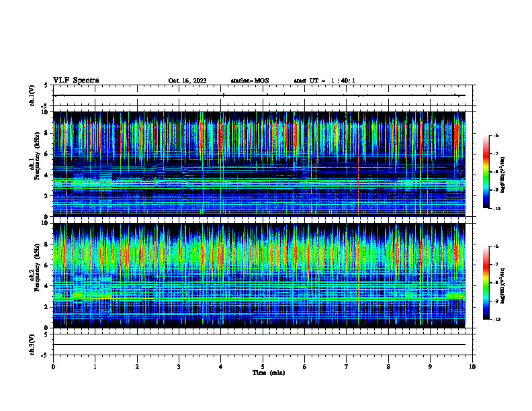Click the "-10" label on ch.2 color bar
The height and width of the screenshot is (411, 532).
[x=496, y=320]
